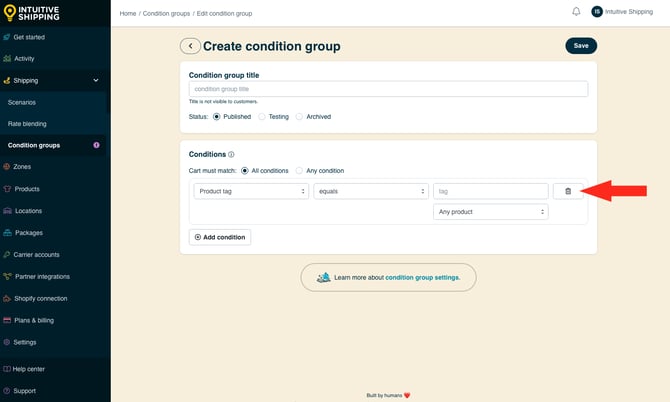670x402 pixels.
Task: Click the purple Condition groups badge icon
Action: pyautogui.click(x=97, y=145)
